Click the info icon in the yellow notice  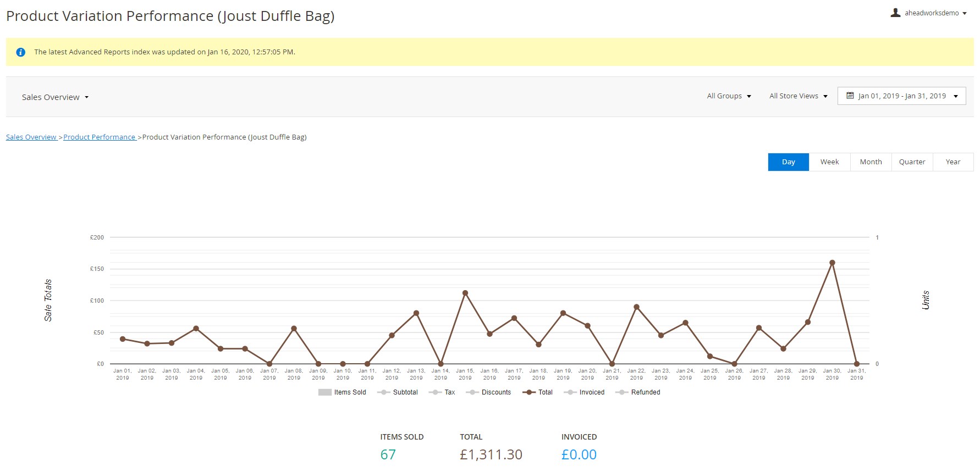coord(21,52)
